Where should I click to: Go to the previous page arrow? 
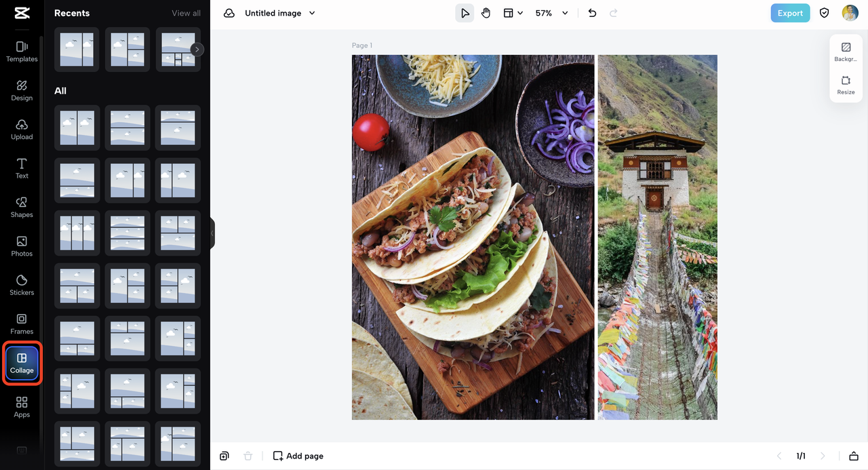coord(779,456)
